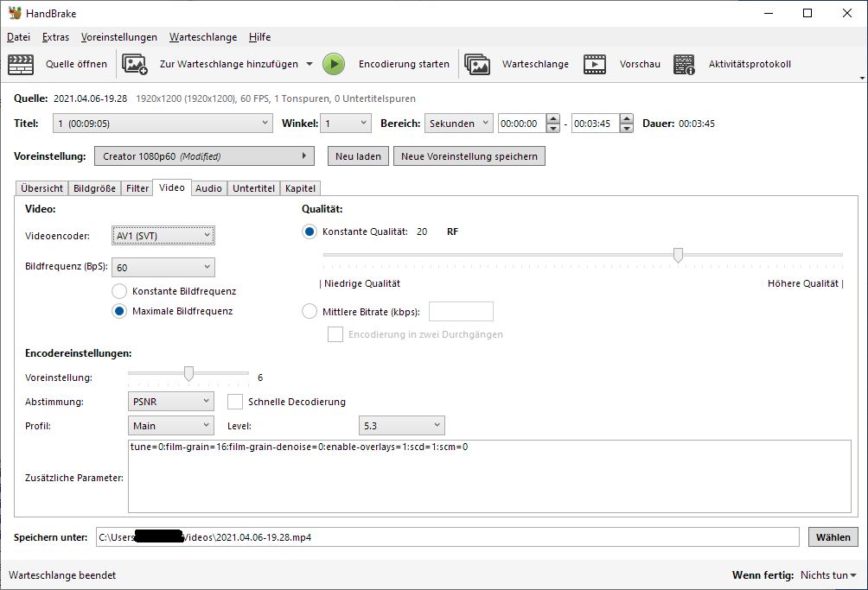
Task: Click Zur Warteschlange hinzufügen label
Action: [x=228, y=64]
